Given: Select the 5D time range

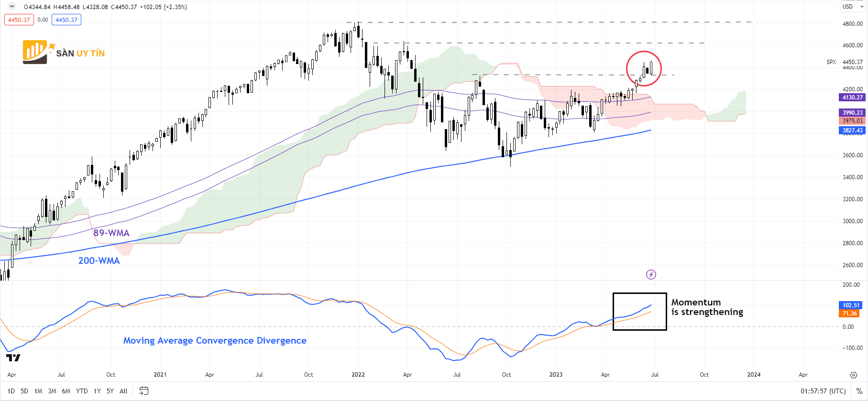Looking at the screenshot, I should [x=24, y=391].
